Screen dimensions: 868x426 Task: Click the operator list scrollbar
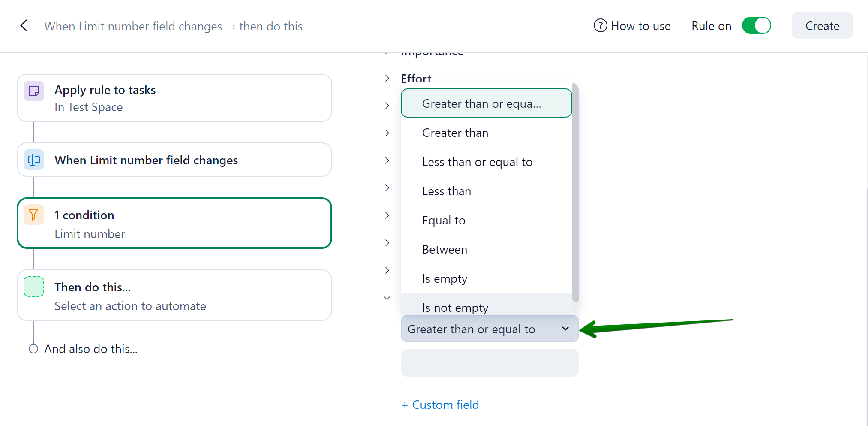pos(575,193)
